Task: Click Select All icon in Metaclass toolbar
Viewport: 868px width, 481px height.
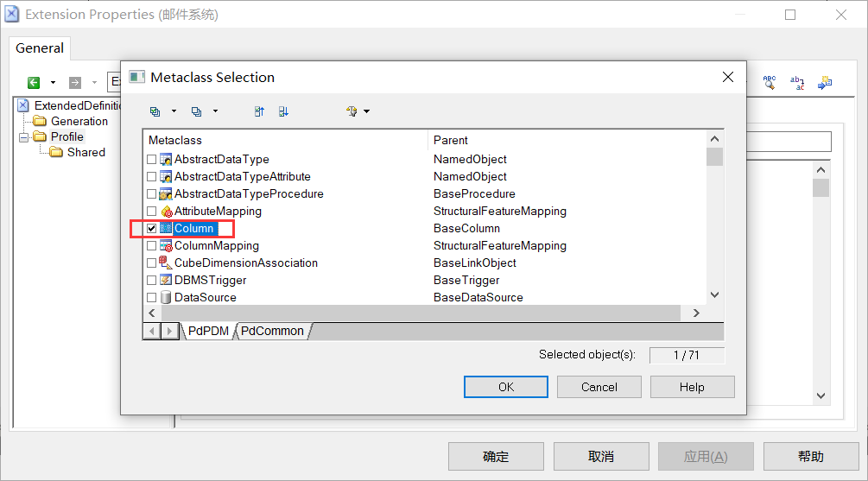Action: pyautogui.click(x=155, y=111)
